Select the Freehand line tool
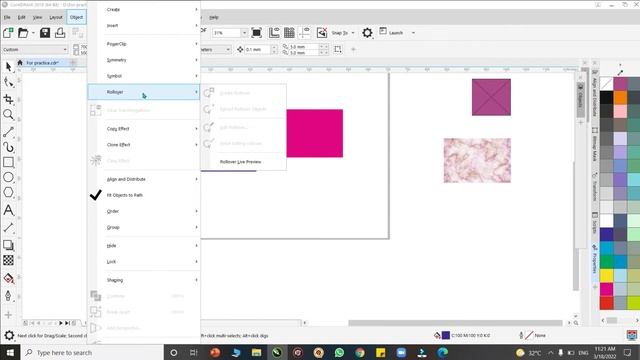640x360 pixels. (9, 132)
